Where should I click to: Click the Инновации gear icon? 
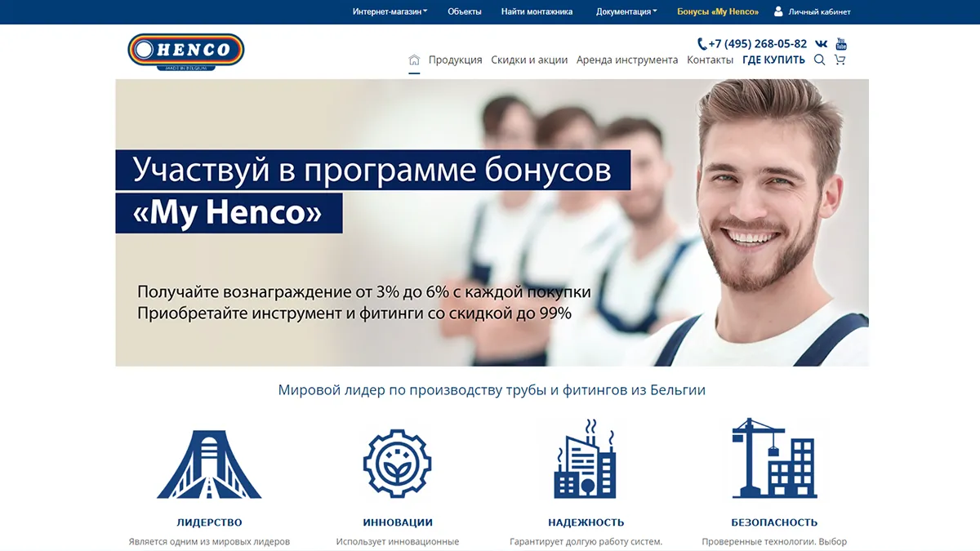397,464
